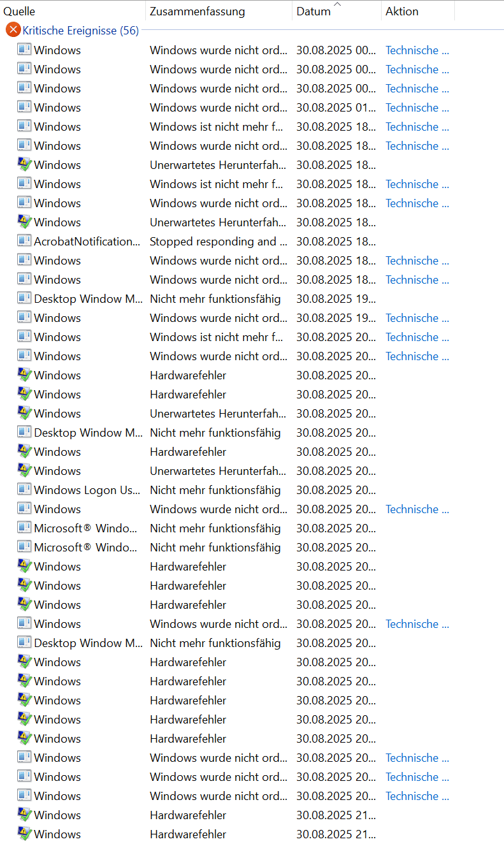Select the AcrobatNotification... source entry
Viewport: 504px width, 844px height.
(87, 241)
